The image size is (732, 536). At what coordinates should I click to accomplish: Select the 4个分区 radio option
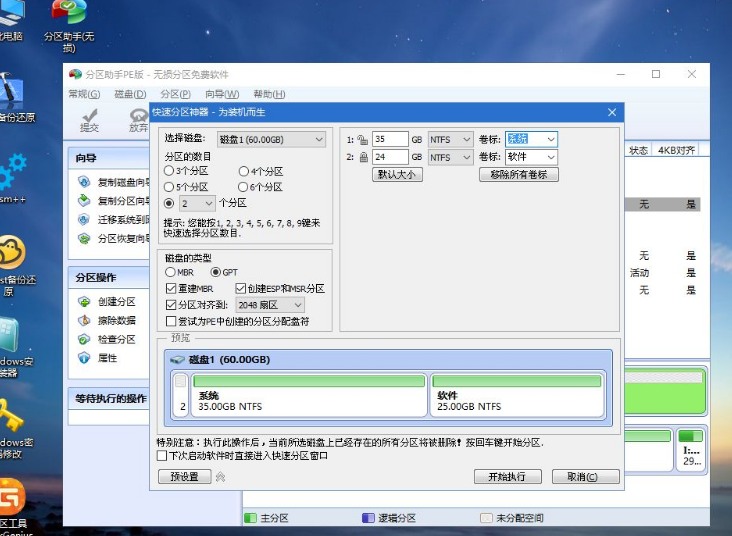click(x=243, y=171)
